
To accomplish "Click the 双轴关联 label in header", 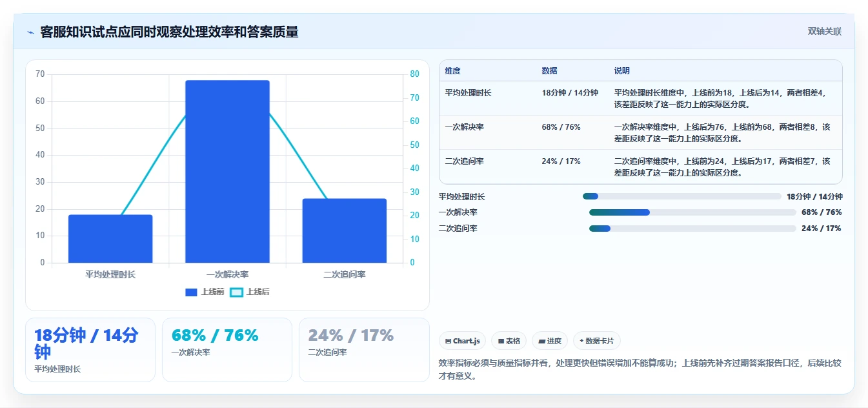I will [x=824, y=32].
